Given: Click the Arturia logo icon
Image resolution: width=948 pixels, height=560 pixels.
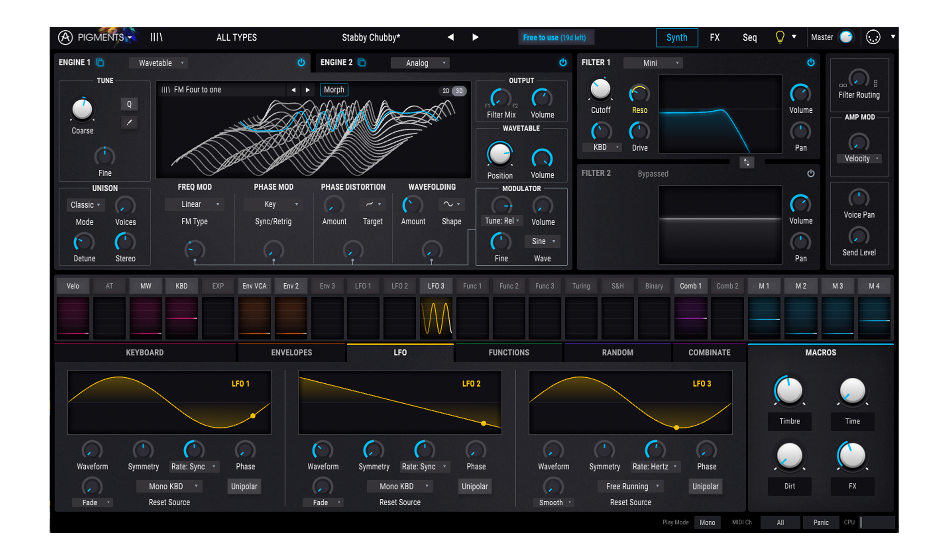Looking at the screenshot, I should pos(65,37).
